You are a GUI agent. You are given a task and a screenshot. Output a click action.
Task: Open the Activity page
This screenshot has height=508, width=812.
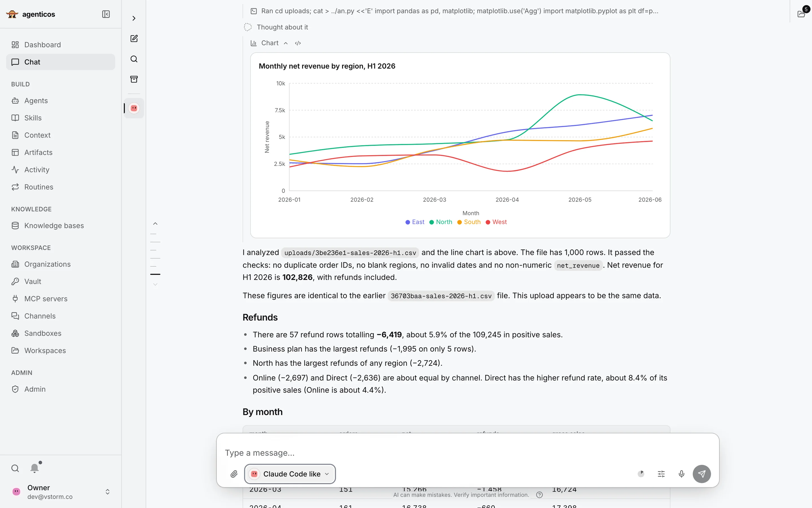[61, 170]
